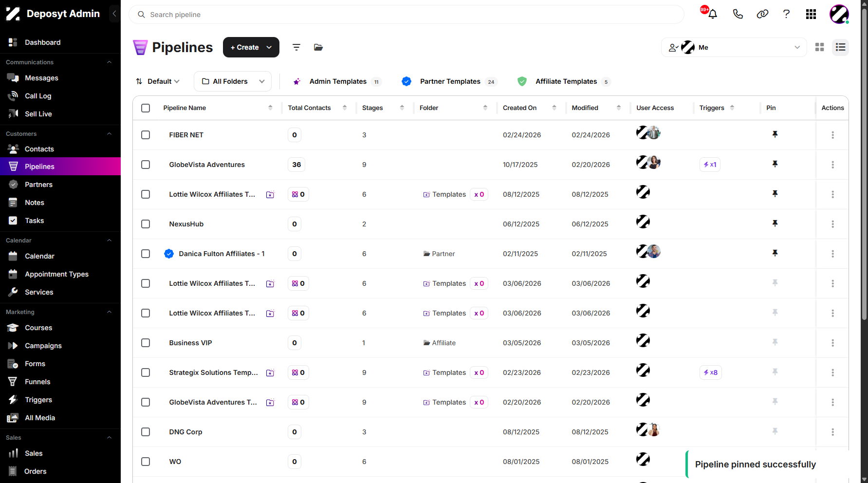Go to Contacts in sidebar
The image size is (868, 483).
[x=39, y=149]
